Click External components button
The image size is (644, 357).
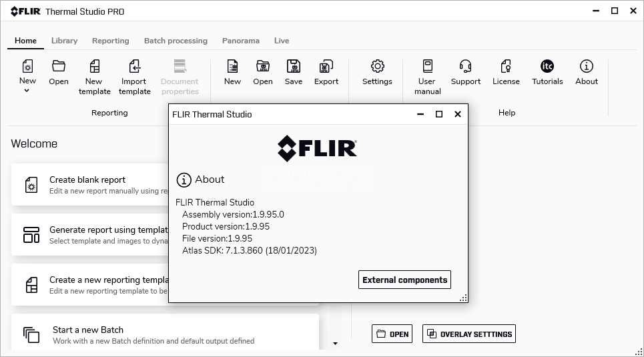(x=404, y=280)
